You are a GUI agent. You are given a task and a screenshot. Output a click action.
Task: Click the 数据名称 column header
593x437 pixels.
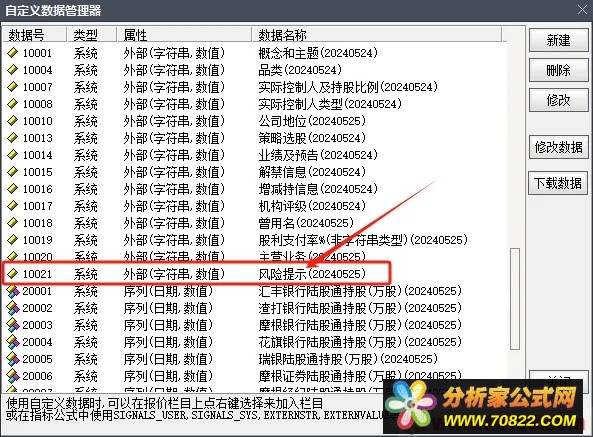(377, 35)
